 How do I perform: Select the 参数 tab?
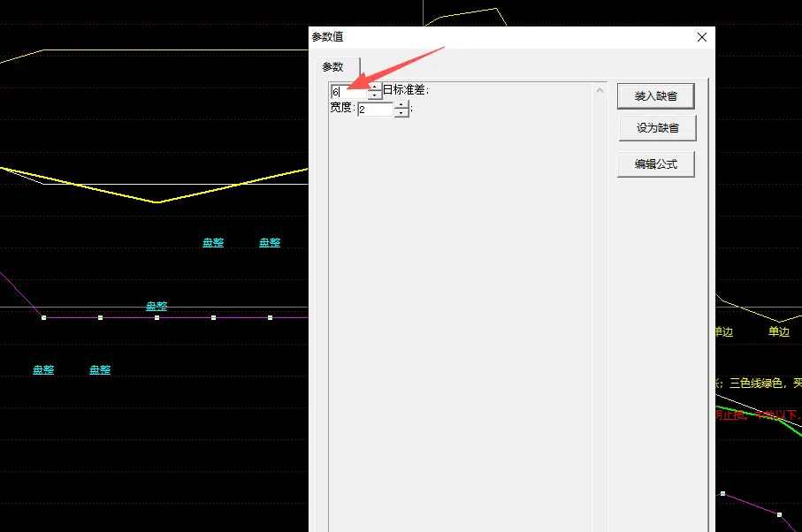(x=332, y=67)
